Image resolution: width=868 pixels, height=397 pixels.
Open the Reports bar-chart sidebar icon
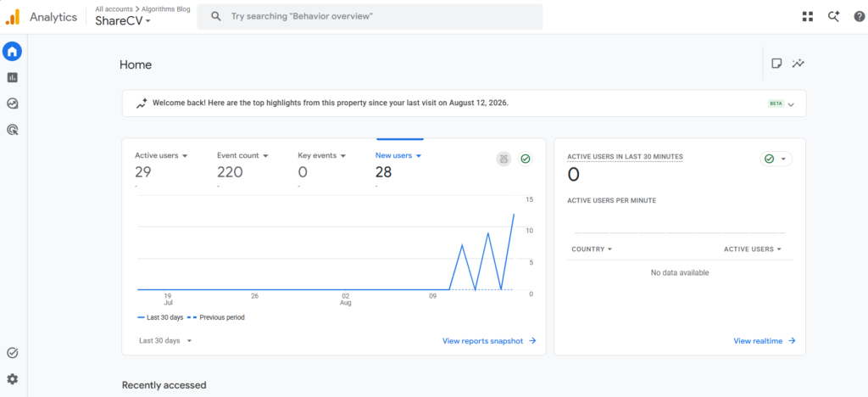tap(12, 77)
